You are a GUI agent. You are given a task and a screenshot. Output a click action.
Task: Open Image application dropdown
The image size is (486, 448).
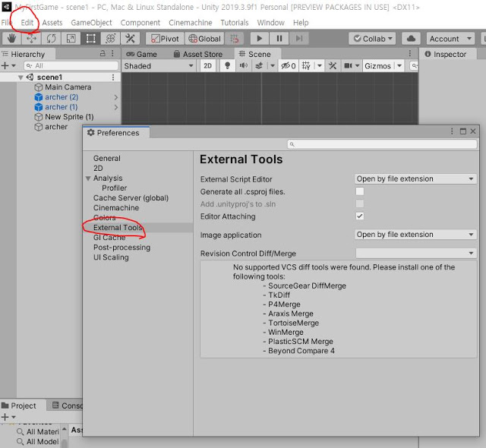click(415, 235)
